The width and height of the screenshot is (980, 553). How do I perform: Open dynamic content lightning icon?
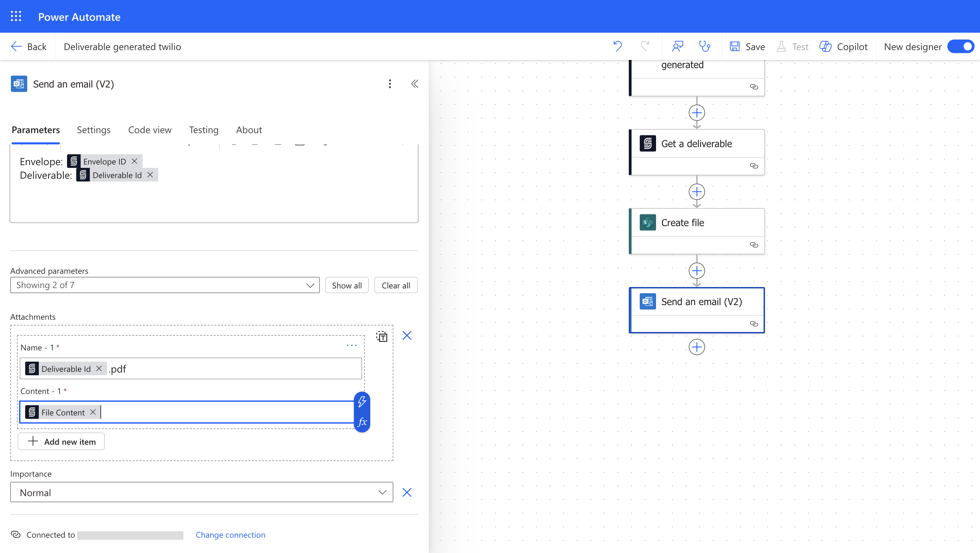362,401
